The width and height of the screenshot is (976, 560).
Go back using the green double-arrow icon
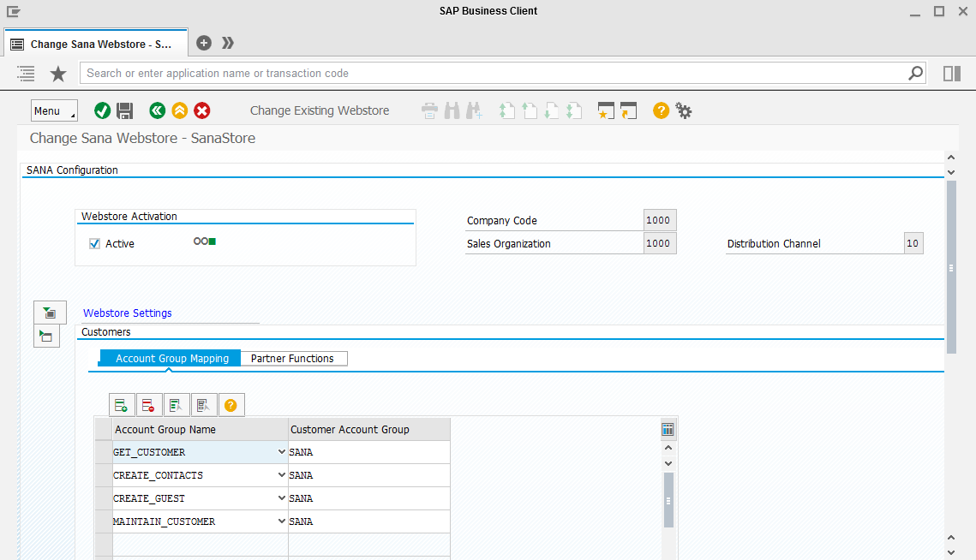point(158,110)
